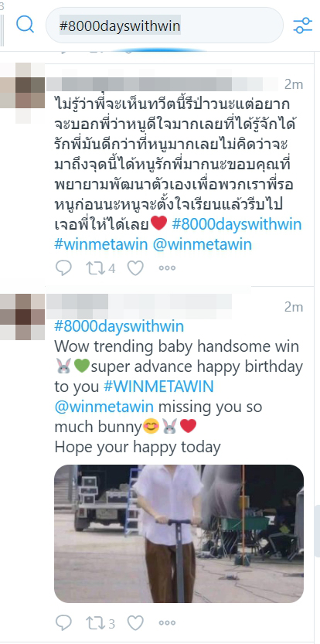Open more options on the photo tweet
320x644 pixels.
coord(167,623)
